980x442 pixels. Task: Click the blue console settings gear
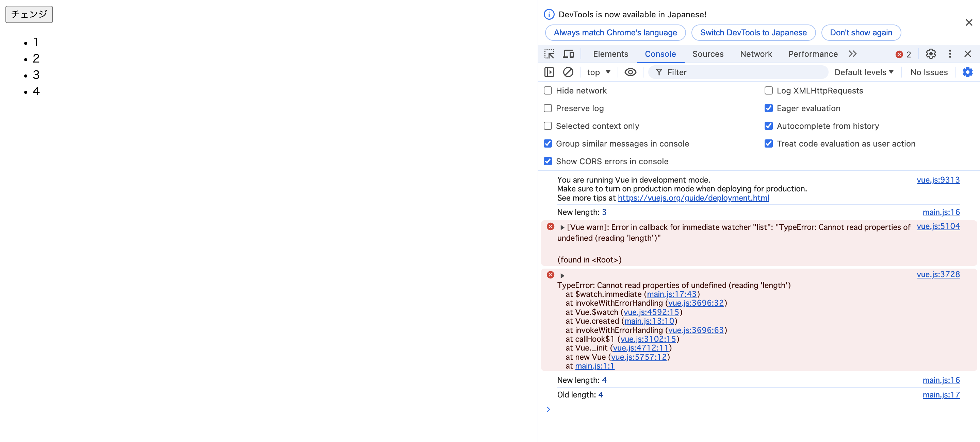[x=967, y=72]
